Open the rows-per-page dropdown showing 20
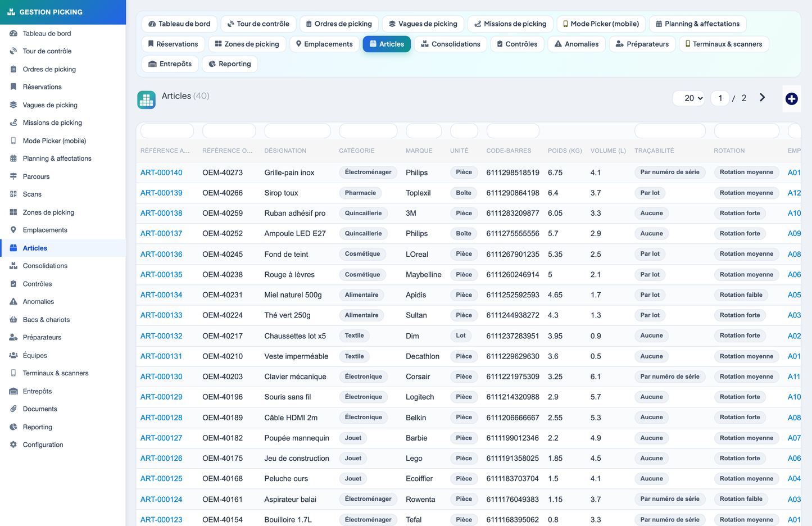 (688, 98)
